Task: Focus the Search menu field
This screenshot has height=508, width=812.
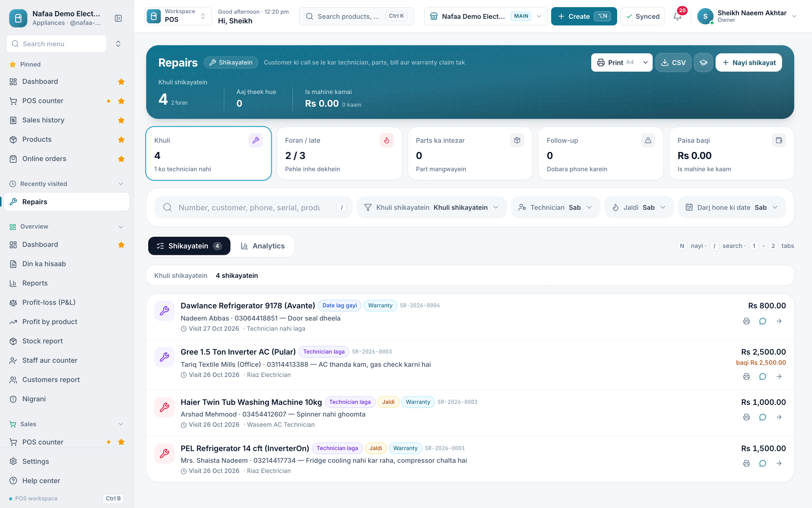Action: coord(57,44)
